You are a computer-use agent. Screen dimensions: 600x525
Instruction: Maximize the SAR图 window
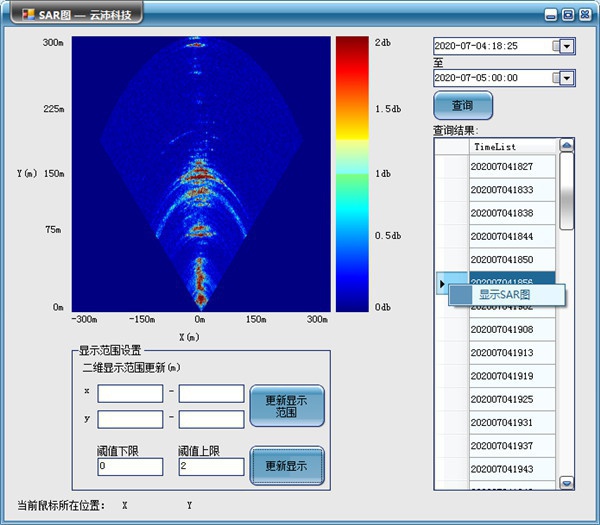point(567,14)
